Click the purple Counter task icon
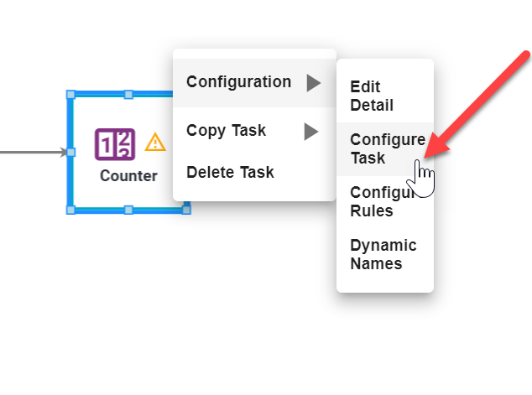Screen dimensions: 532x395 pos(115,144)
